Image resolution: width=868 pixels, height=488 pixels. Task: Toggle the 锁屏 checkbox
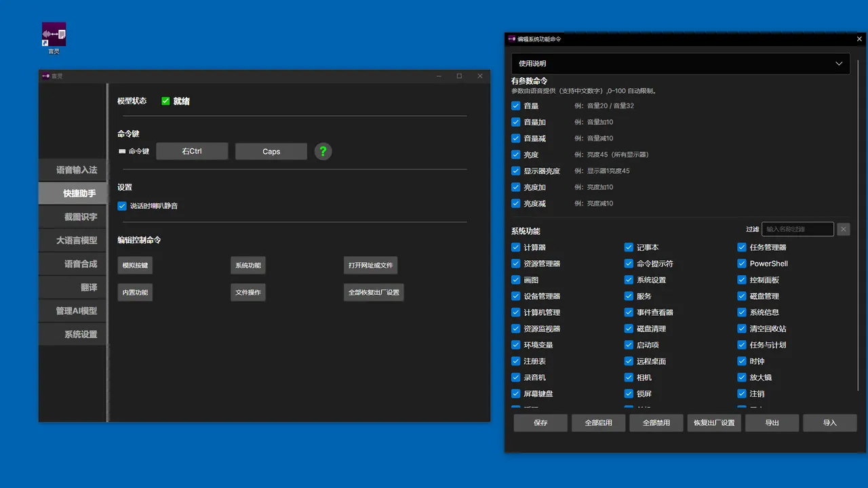pyautogui.click(x=629, y=394)
